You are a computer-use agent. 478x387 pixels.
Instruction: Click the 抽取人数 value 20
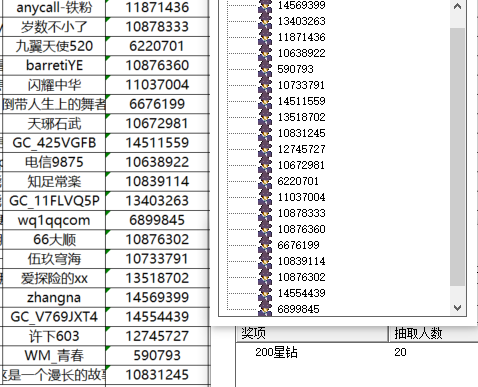(400, 352)
